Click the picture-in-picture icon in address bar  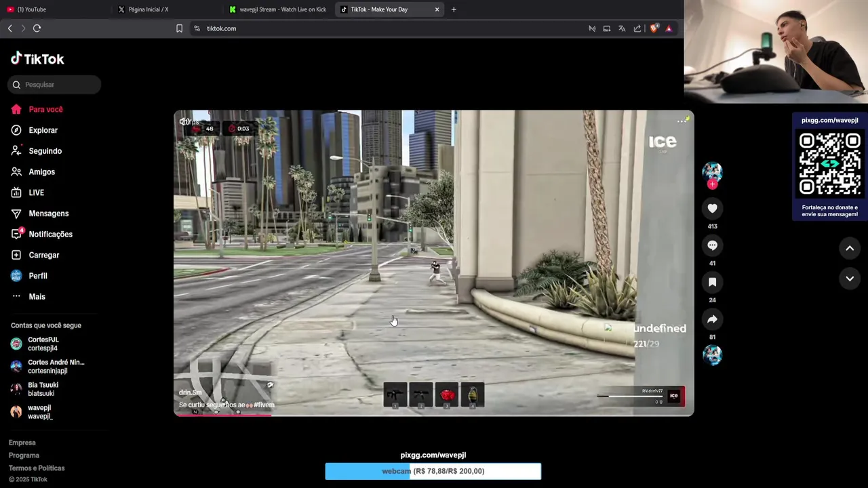tap(607, 28)
